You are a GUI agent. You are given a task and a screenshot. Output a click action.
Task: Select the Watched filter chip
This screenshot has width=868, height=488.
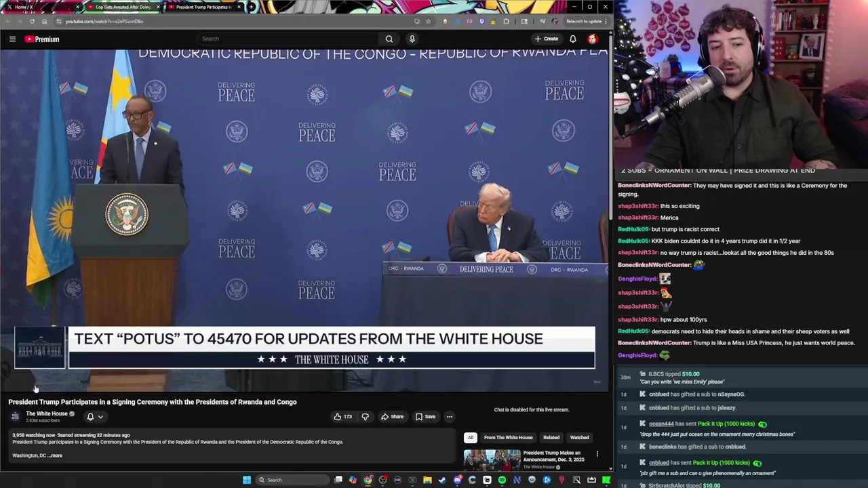579,437
